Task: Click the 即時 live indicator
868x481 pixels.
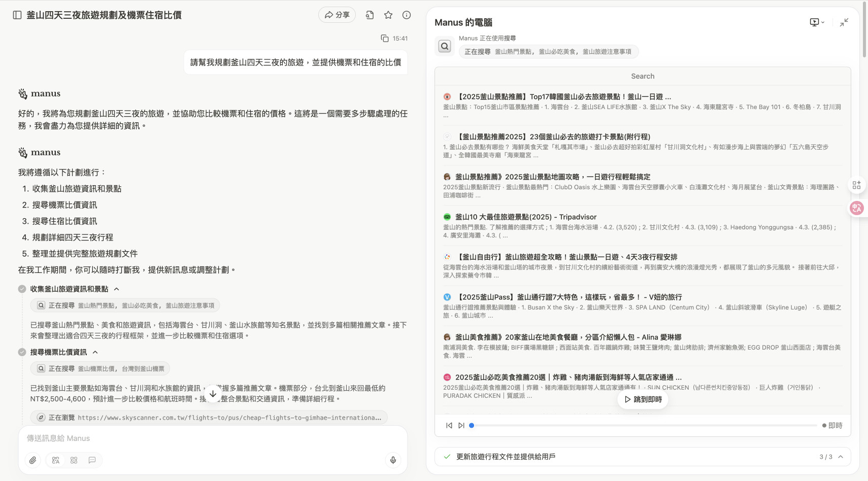Action: point(832,426)
